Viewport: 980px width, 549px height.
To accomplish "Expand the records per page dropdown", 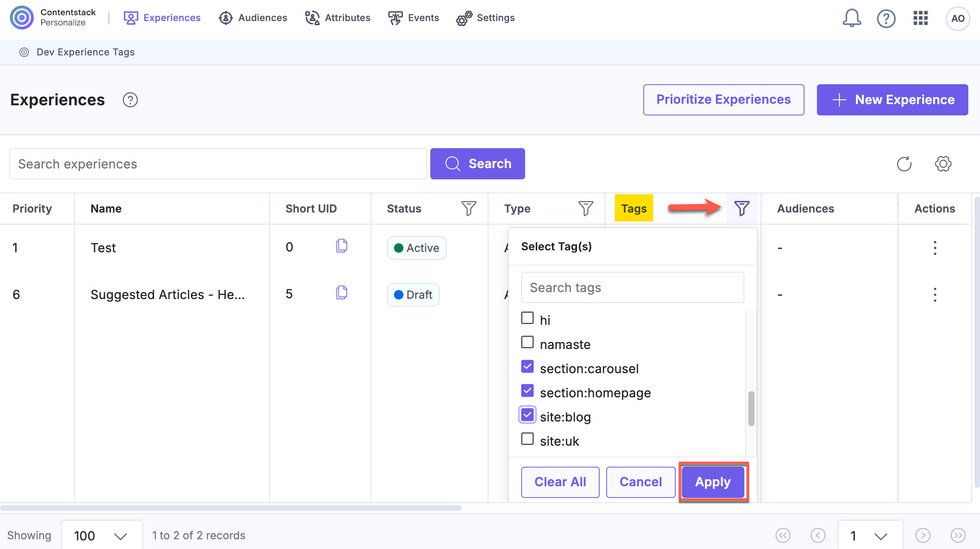I will pyautogui.click(x=102, y=536).
